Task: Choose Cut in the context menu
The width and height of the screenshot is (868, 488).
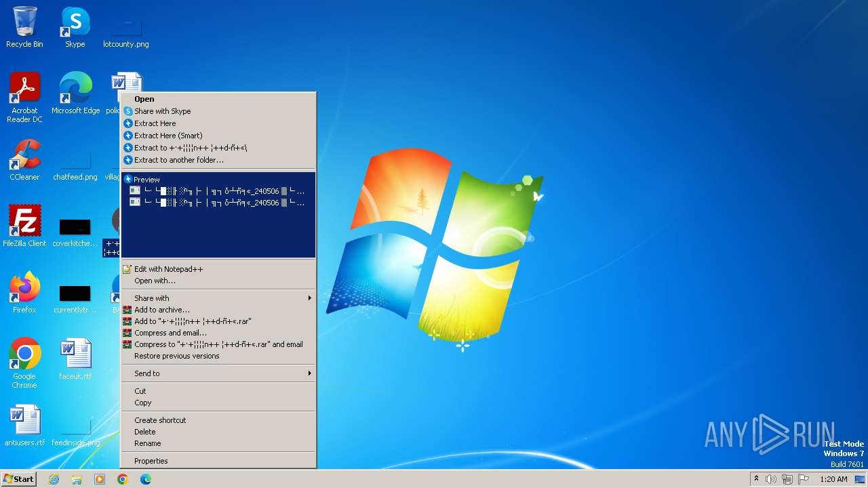Action: 218,391
